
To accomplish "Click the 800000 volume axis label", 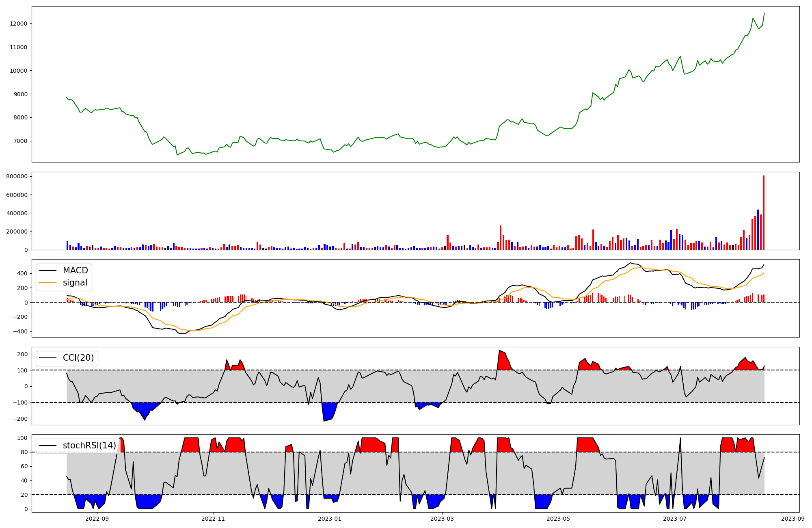I will tap(17, 177).
